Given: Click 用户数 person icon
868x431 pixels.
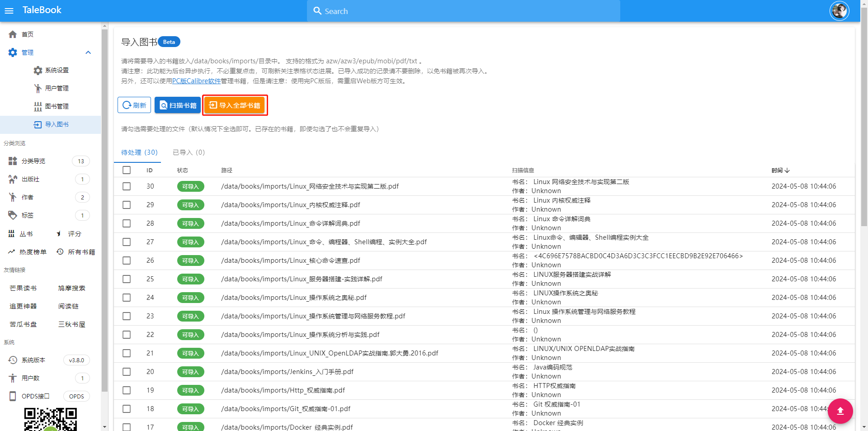Looking at the screenshot, I should point(13,378).
